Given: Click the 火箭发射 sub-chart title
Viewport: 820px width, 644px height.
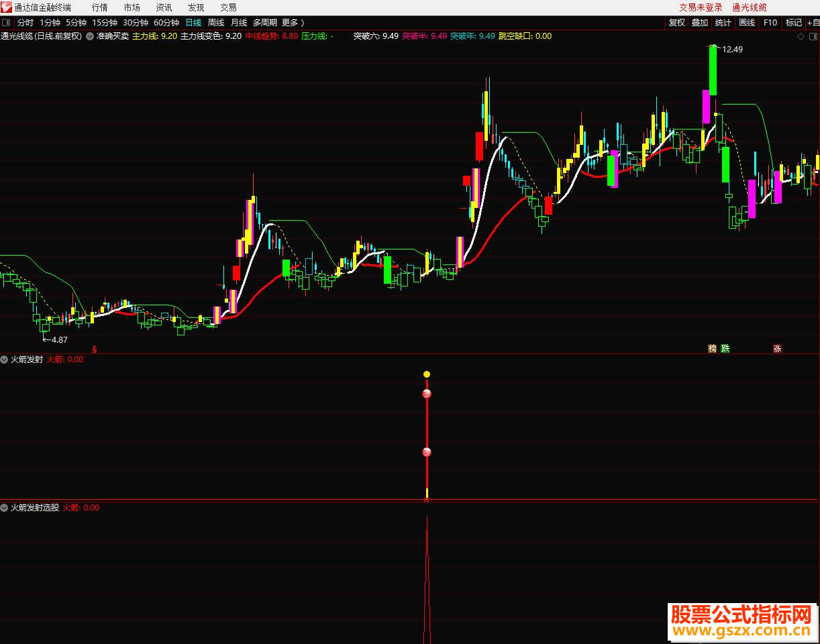Looking at the screenshot, I should [27, 360].
